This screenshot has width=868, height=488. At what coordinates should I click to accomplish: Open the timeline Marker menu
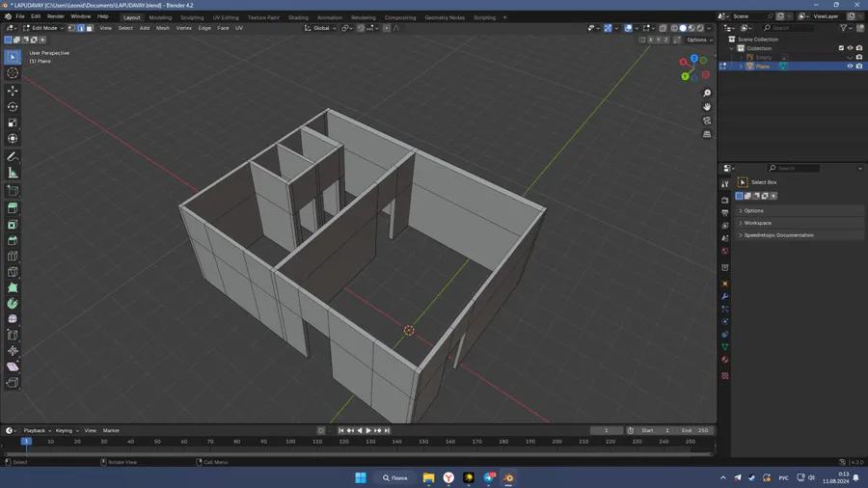111,430
